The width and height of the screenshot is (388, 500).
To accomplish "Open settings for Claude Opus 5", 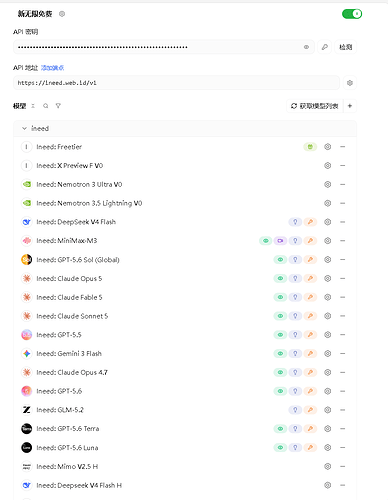I will click(x=328, y=278).
